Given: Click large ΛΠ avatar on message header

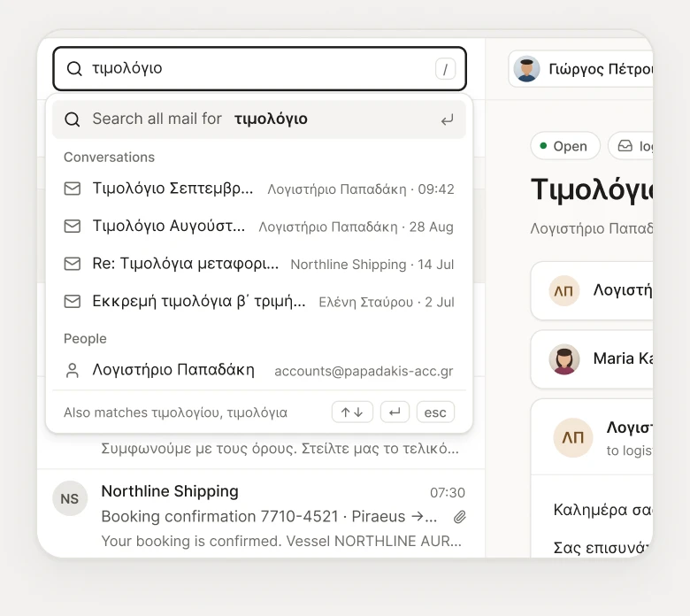Looking at the screenshot, I should pyautogui.click(x=572, y=437).
